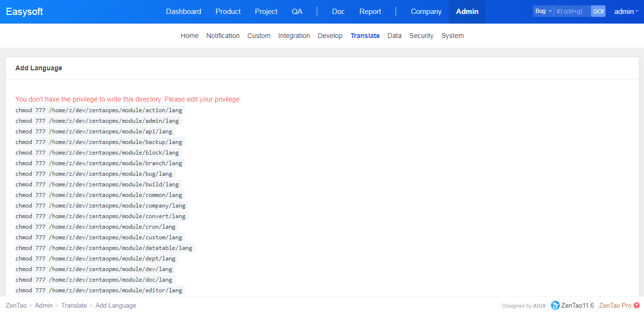Navigate to the QA menu
Image resolution: width=644 pixels, height=312 pixels.
pyautogui.click(x=297, y=12)
